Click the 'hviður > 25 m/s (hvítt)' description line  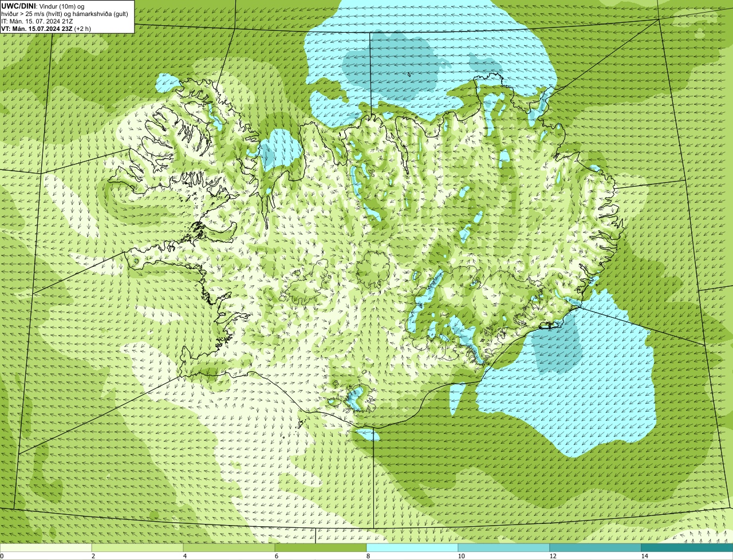coord(65,13)
